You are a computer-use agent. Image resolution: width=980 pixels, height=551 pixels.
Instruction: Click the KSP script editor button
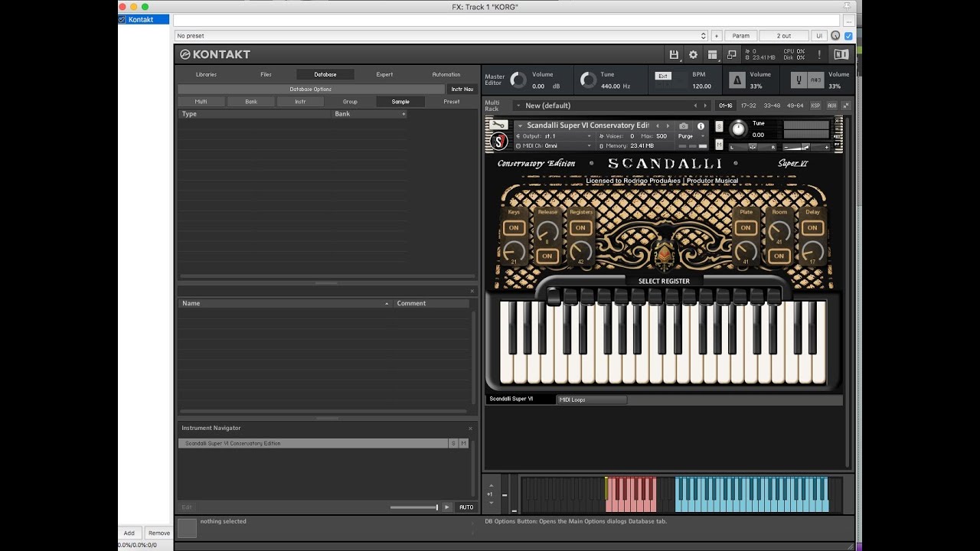[815, 106]
